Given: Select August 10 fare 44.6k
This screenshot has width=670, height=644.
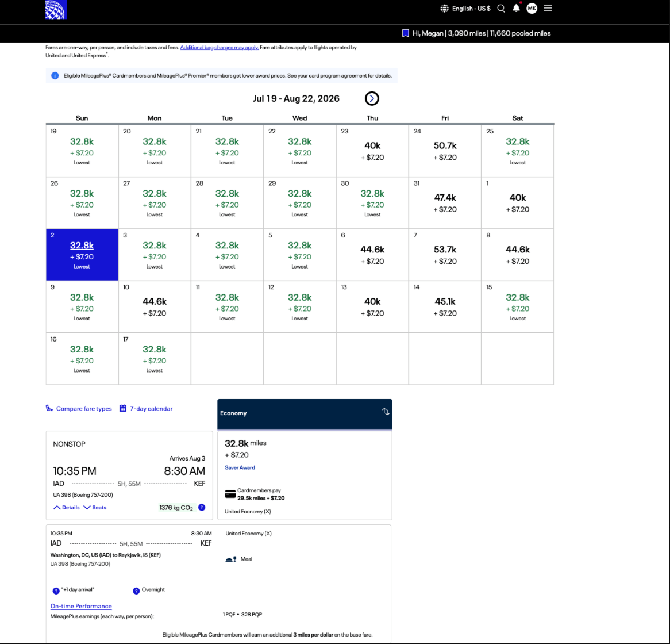Looking at the screenshot, I should pyautogui.click(x=154, y=306).
